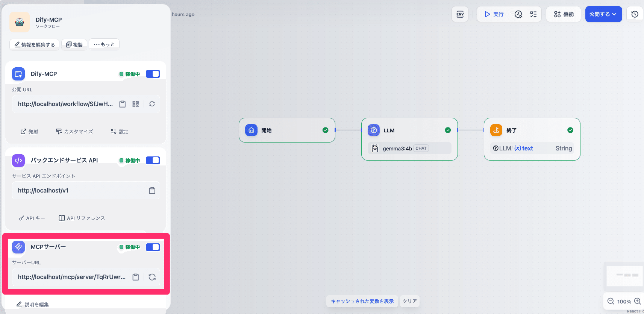This screenshot has width=644, height=314.
Task: Edit MCP server description 説明を編集
Action: pos(33,305)
